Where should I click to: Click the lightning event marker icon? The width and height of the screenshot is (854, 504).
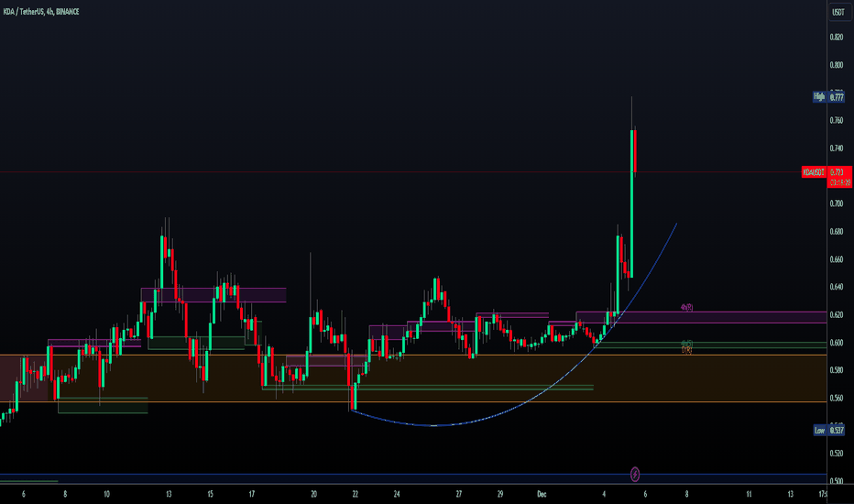tap(634, 475)
